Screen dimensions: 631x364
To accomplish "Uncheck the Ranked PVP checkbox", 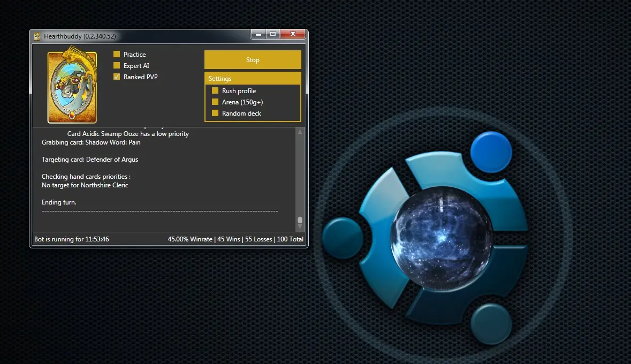I will (x=117, y=77).
